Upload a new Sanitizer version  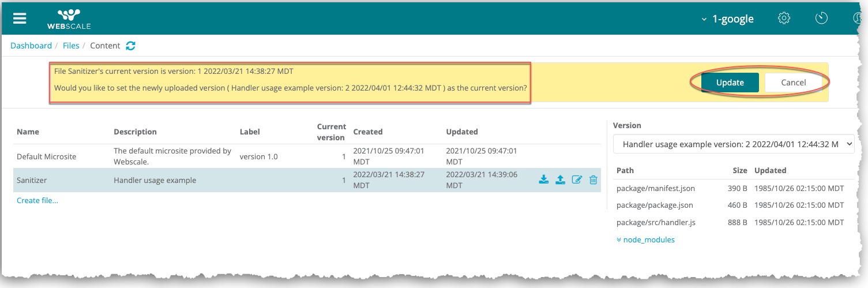point(560,180)
